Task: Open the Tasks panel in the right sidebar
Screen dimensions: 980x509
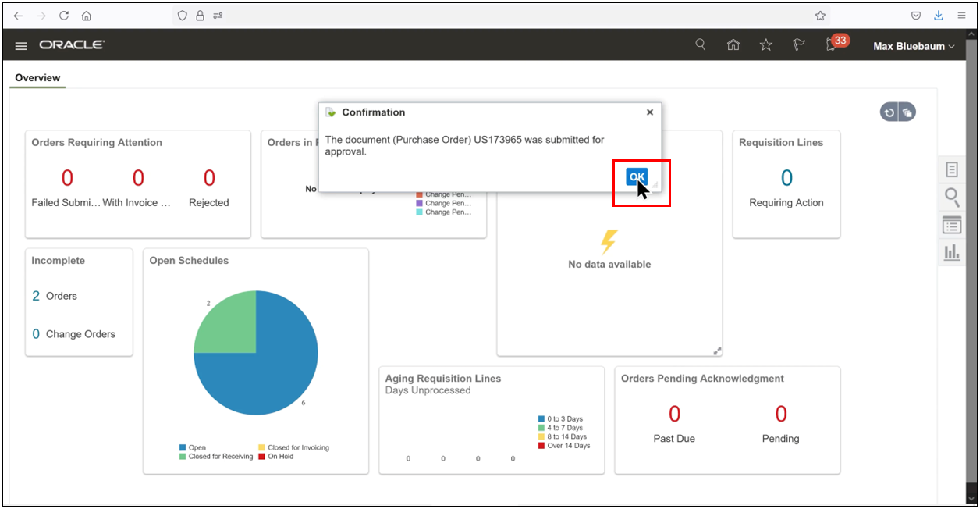Action: click(x=951, y=169)
